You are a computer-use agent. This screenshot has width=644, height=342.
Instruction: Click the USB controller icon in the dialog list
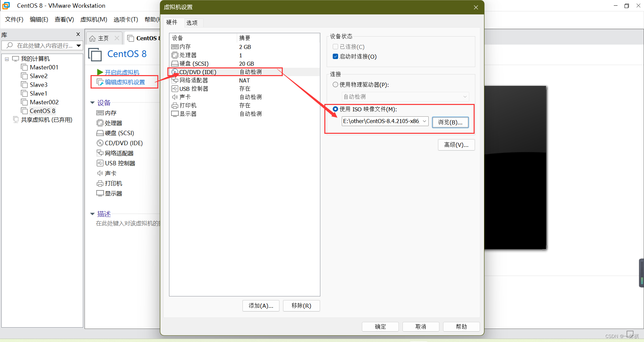point(175,89)
